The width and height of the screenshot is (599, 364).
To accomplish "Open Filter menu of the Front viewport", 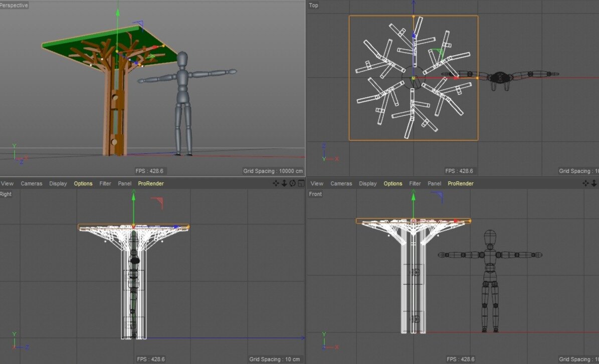I will click(x=415, y=184).
